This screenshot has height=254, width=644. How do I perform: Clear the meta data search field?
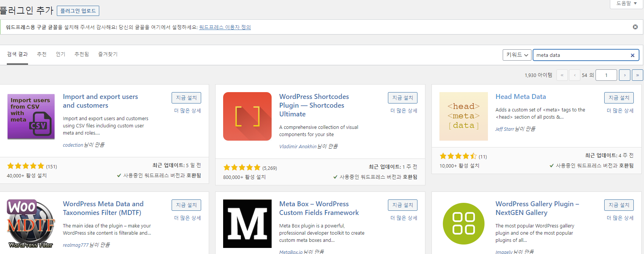coord(632,55)
